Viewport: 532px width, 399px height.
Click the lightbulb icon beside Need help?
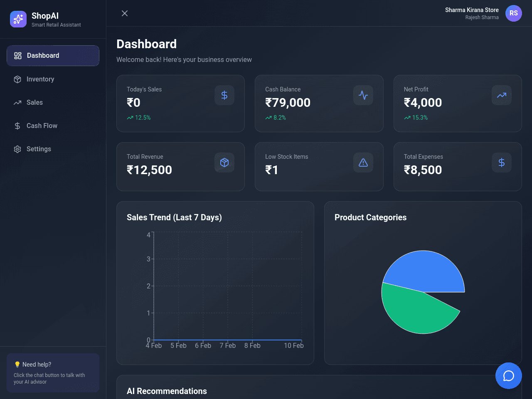(x=17, y=365)
